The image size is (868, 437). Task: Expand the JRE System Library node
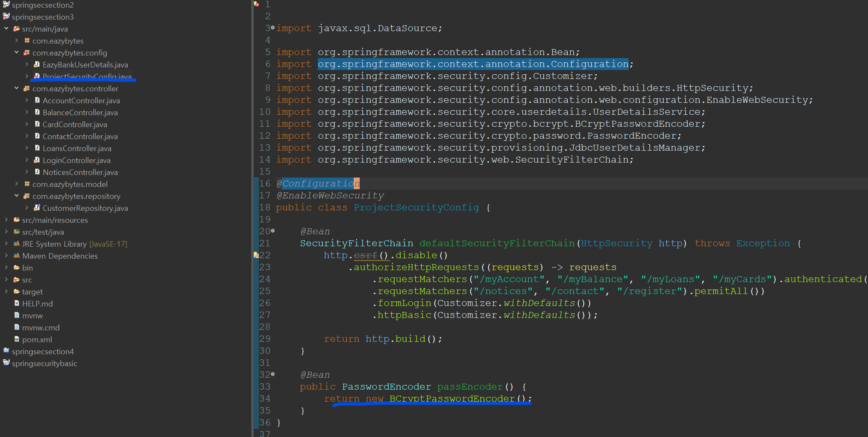coord(6,244)
